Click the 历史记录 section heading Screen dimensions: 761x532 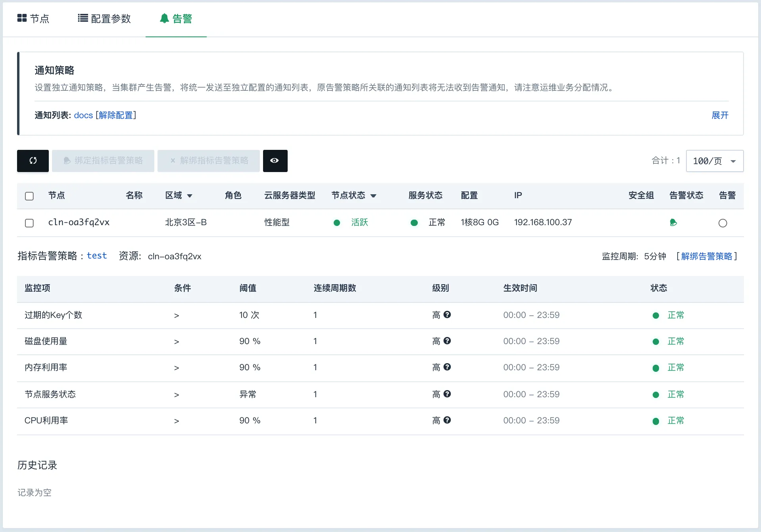coord(37,465)
